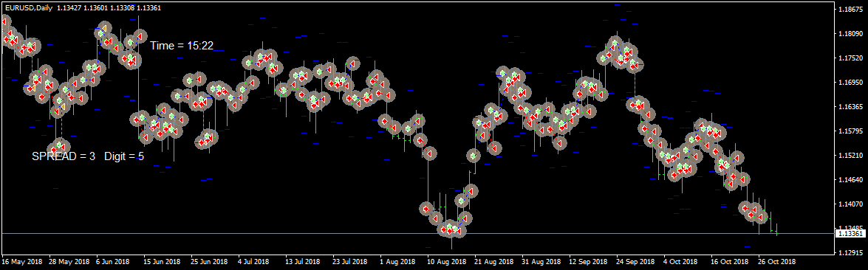Click the 1.14070 price axis label
This screenshot has height=270, width=868.
coord(850,204)
